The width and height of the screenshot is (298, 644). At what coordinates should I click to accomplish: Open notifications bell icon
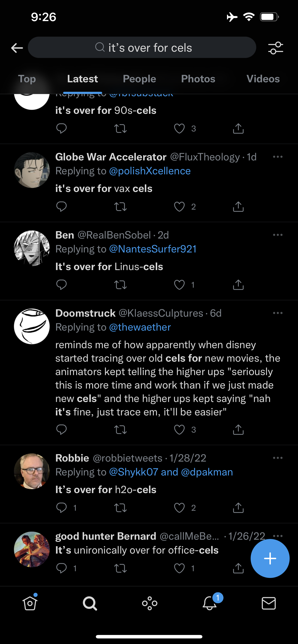tap(210, 603)
